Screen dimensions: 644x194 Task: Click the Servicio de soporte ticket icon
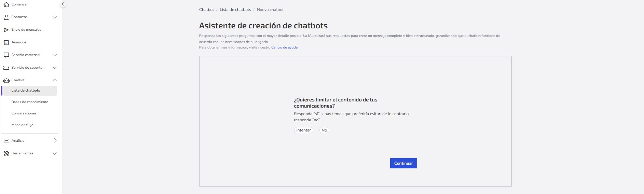pos(6,68)
